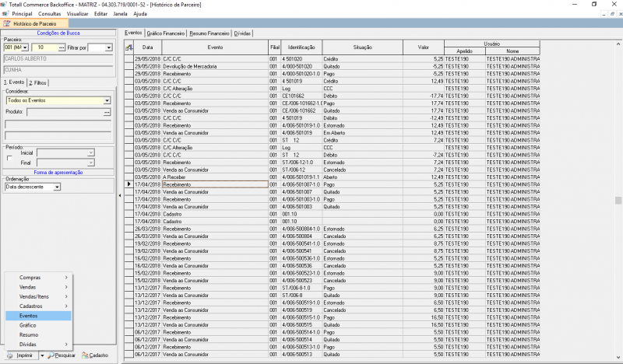Open the Ordenação 'Data decrescente' dropdown
The image size is (623, 364).
coord(57,187)
